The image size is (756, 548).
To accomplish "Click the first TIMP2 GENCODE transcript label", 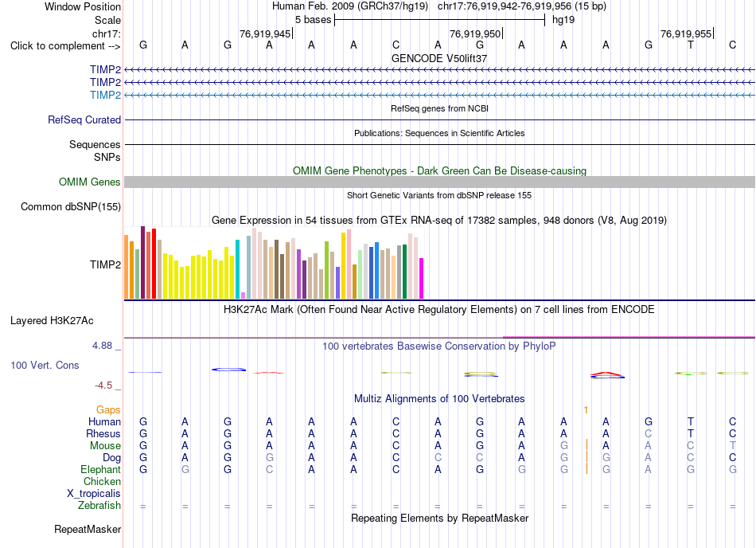I will 105,70.
